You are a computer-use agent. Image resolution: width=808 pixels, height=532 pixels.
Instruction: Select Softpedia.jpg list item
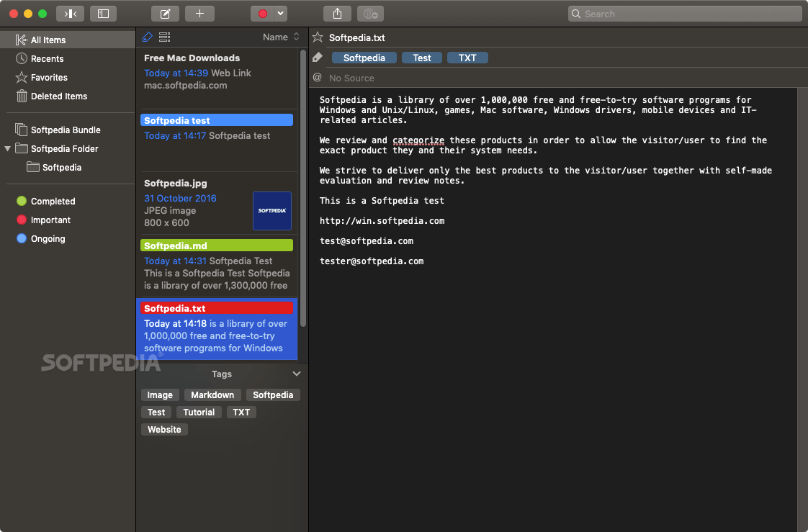pos(217,203)
